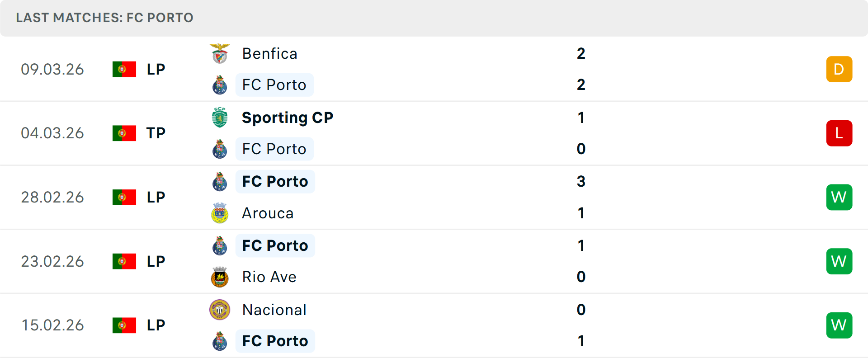Click the Sporting CP club crest
The height and width of the screenshot is (358, 868).
point(220,118)
